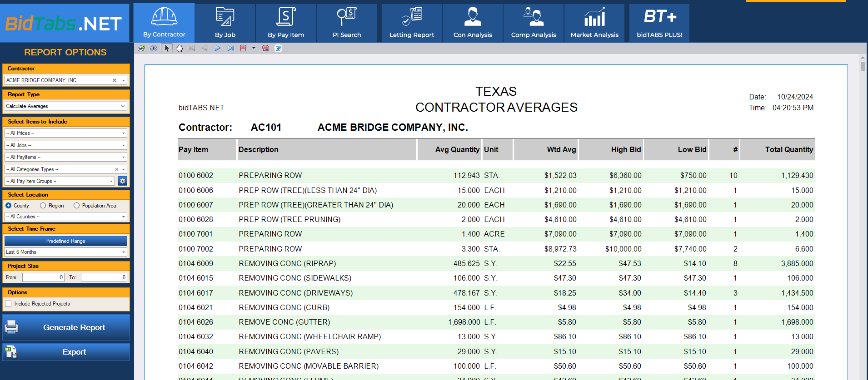
Task: Expand the All PayItems dropdown
Action: point(123,157)
